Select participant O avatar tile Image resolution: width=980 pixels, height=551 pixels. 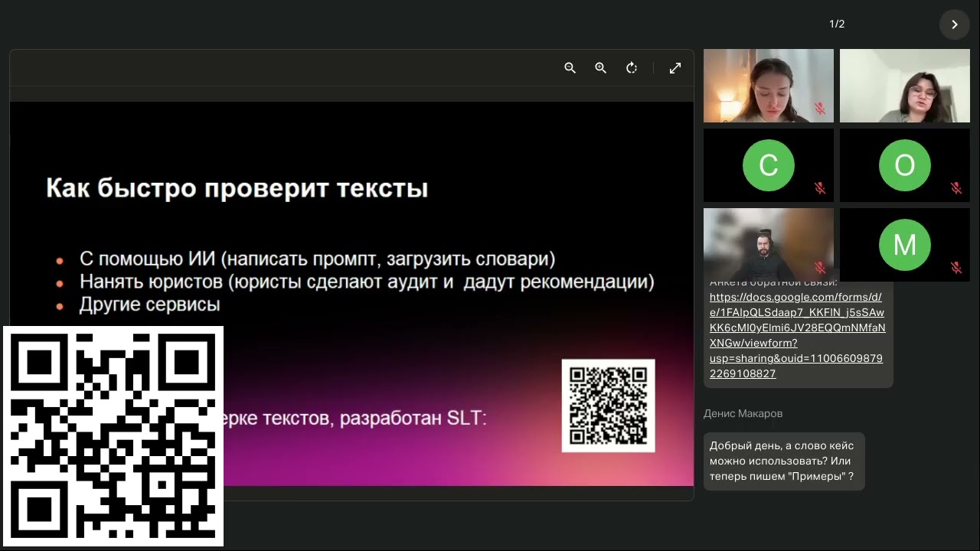coord(905,165)
